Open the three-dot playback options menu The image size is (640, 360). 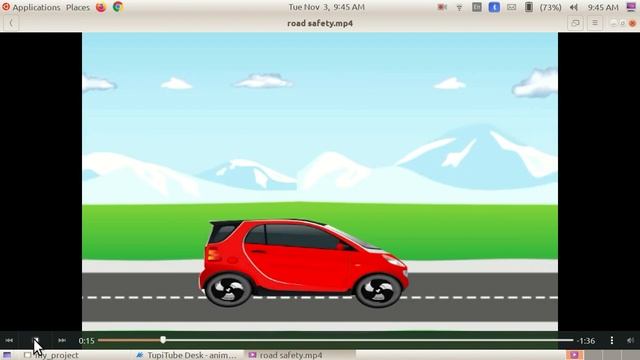coord(611,340)
